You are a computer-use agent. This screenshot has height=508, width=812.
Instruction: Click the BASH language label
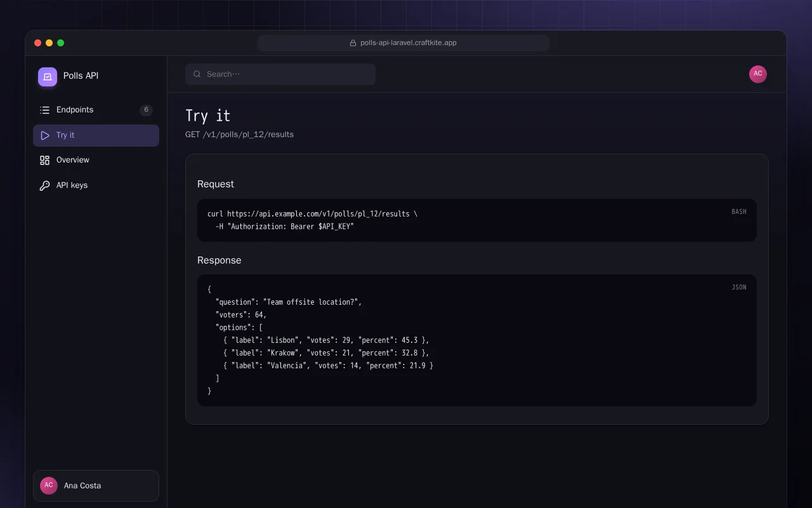coord(739,211)
